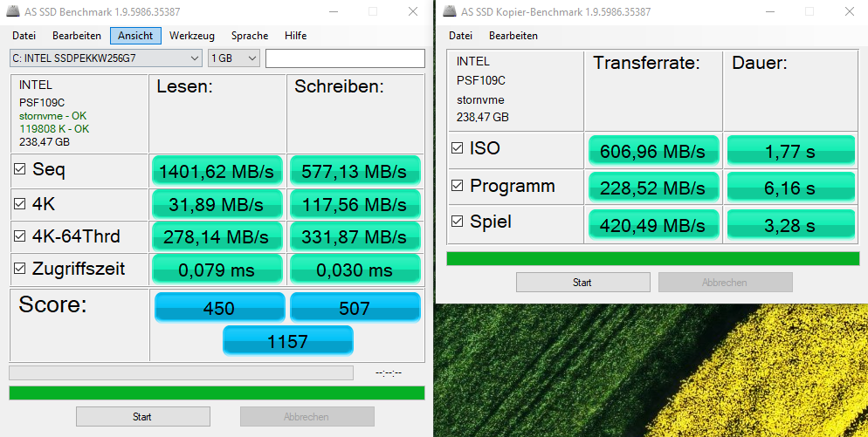Open the Werkzeug menu
The image size is (868, 437).
click(x=192, y=36)
